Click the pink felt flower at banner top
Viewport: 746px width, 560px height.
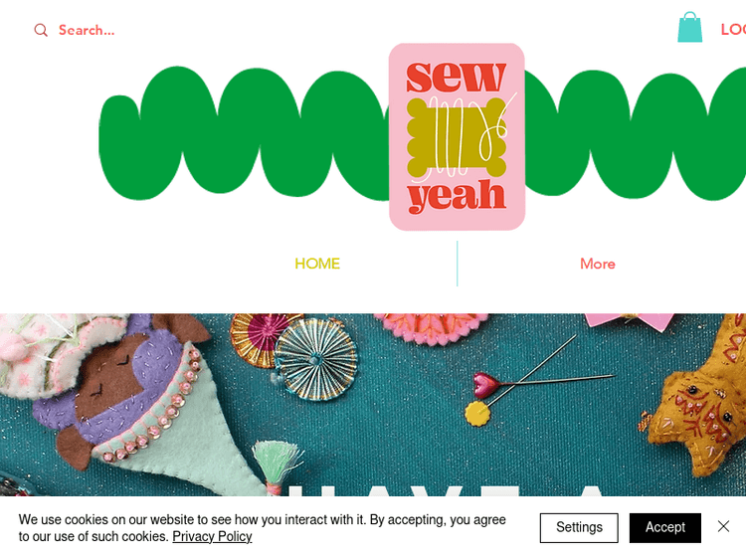(431, 327)
